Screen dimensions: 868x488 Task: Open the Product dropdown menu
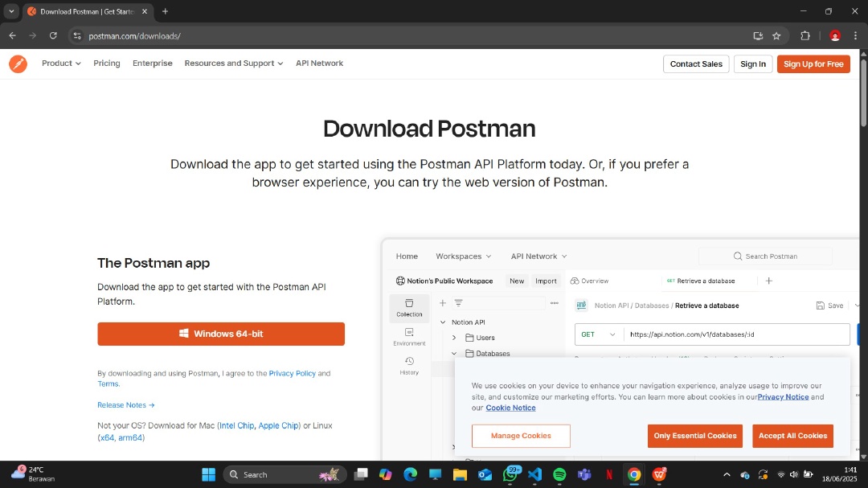pyautogui.click(x=60, y=63)
